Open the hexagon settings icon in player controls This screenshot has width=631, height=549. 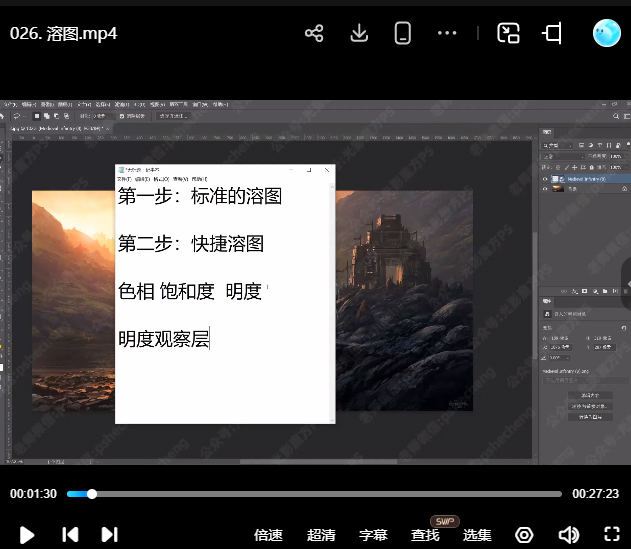(524, 535)
